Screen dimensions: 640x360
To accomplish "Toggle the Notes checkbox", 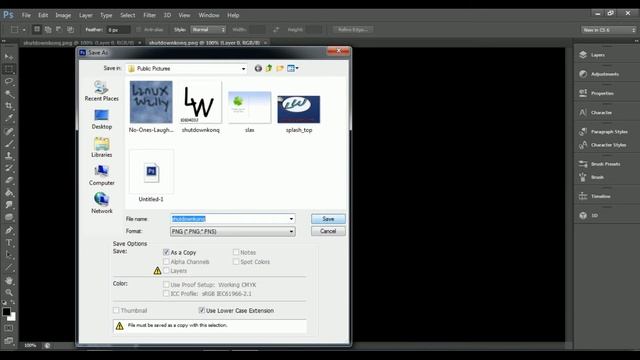I will point(236,252).
